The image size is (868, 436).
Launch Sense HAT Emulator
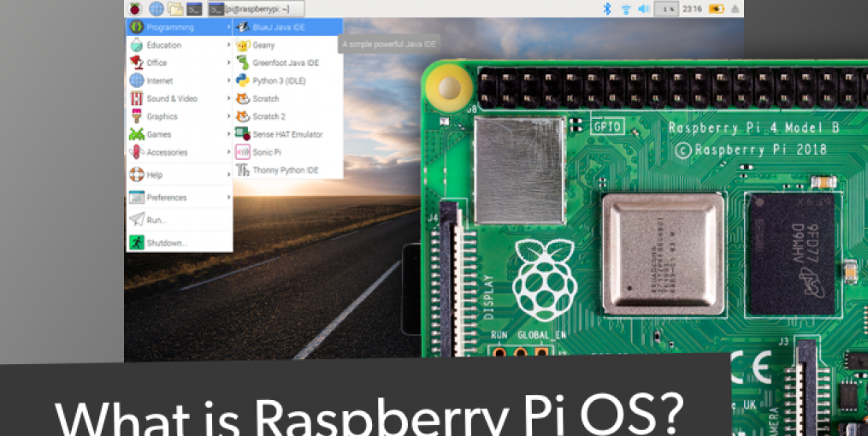[x=288, y=134]
